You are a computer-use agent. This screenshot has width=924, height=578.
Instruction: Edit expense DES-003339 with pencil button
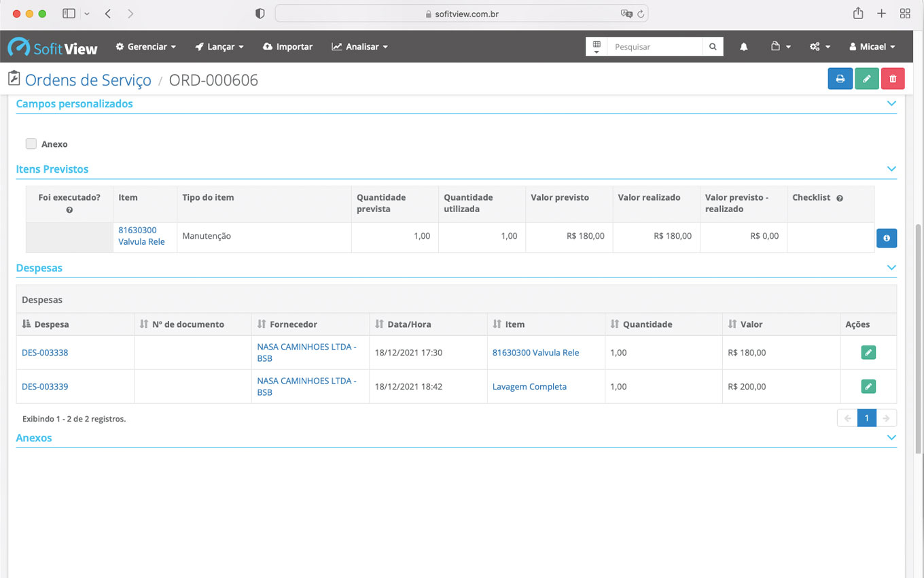tap(868, 386)
